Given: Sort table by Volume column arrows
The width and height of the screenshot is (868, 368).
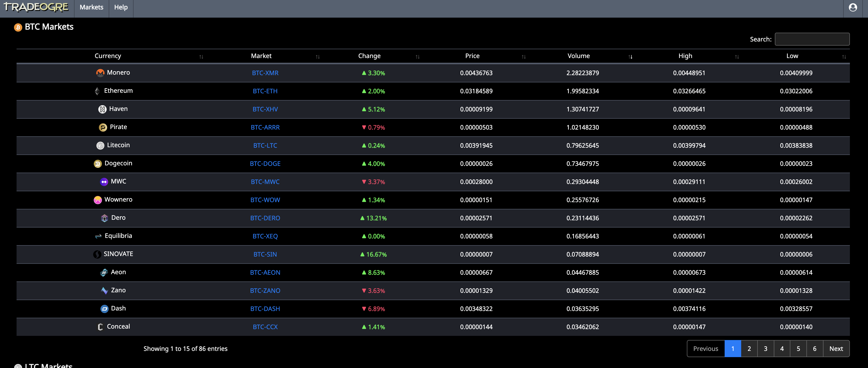Looking at the screenshot, I should click(630, 57).
